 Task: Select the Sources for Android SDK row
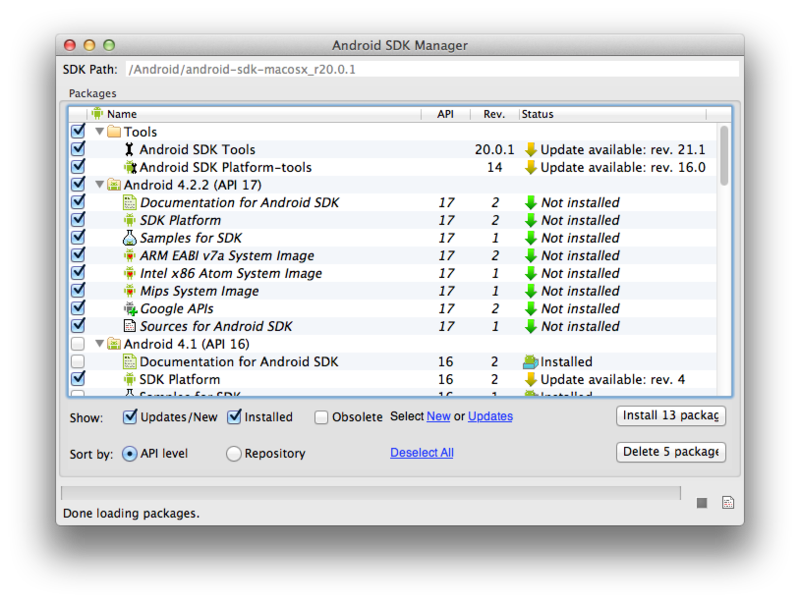392,326
